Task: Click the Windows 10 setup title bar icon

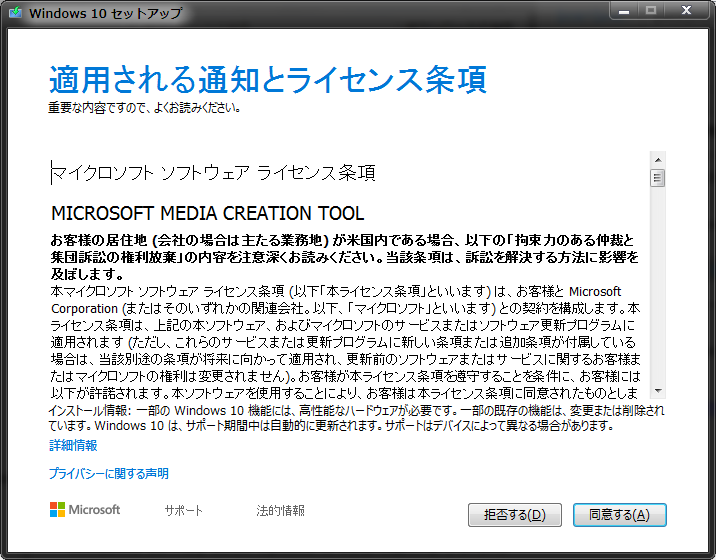Action: (x=16, y=12)
